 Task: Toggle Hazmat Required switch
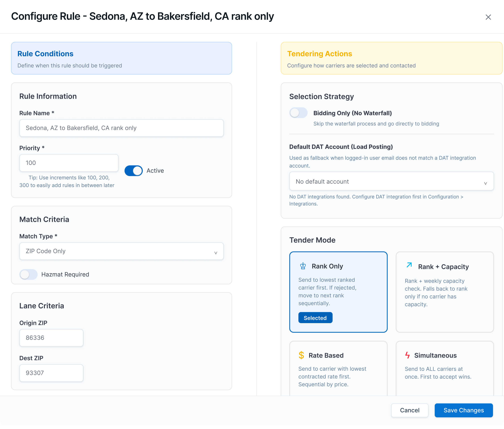[28, 275]
